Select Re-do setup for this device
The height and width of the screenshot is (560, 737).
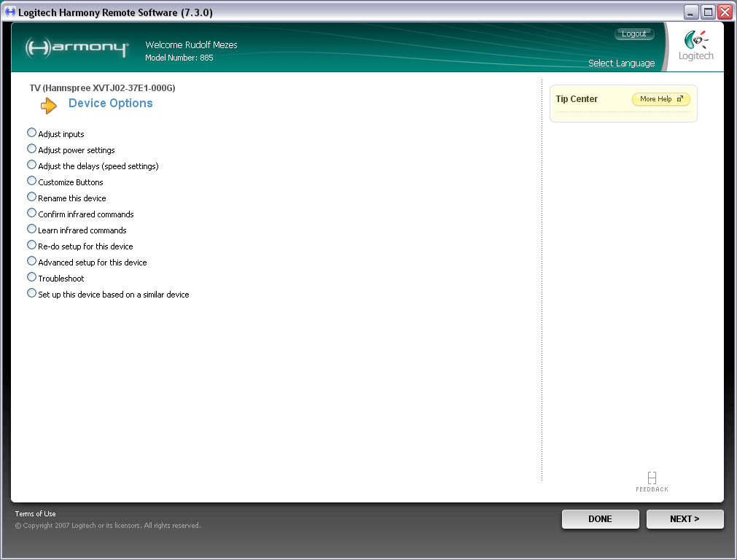tap(31, 244)
